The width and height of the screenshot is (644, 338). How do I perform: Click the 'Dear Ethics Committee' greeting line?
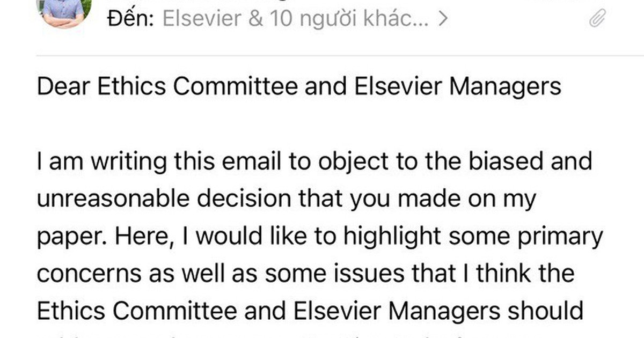[299, 86]
